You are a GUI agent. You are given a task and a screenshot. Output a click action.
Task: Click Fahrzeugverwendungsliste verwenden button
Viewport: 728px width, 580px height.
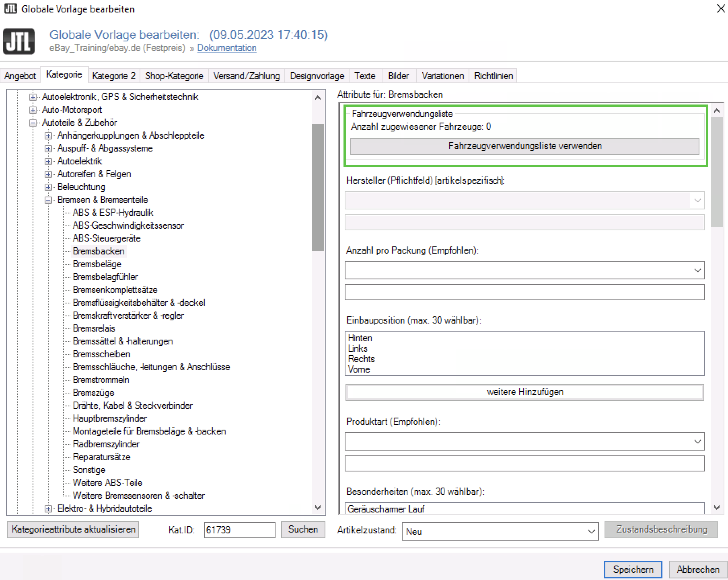coord(524,146)
